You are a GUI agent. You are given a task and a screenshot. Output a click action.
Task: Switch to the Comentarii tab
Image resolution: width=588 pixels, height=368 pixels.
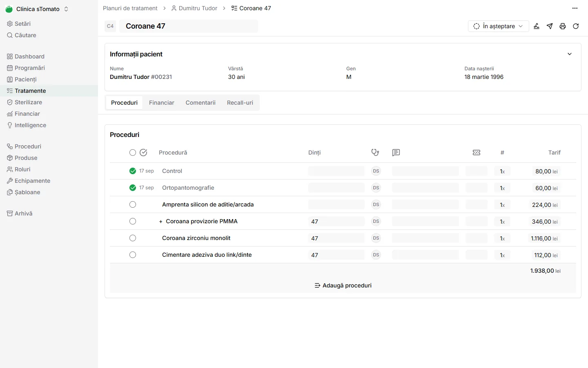click(200, 103)
